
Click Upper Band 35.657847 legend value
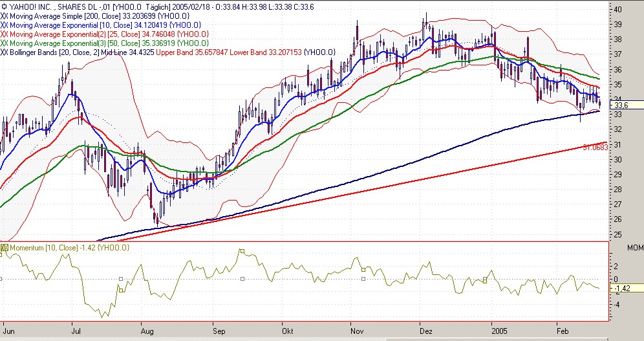192,52
